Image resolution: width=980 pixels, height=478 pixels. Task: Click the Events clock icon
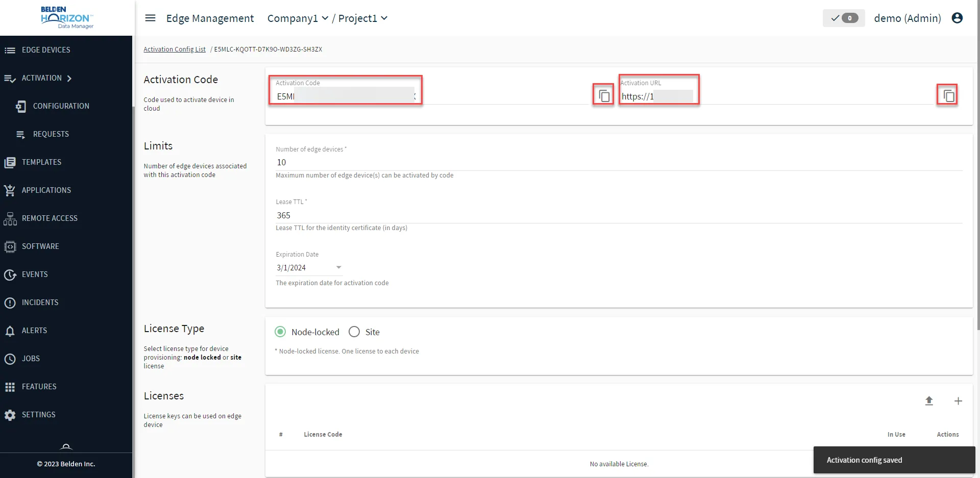(x=10, y=274)
